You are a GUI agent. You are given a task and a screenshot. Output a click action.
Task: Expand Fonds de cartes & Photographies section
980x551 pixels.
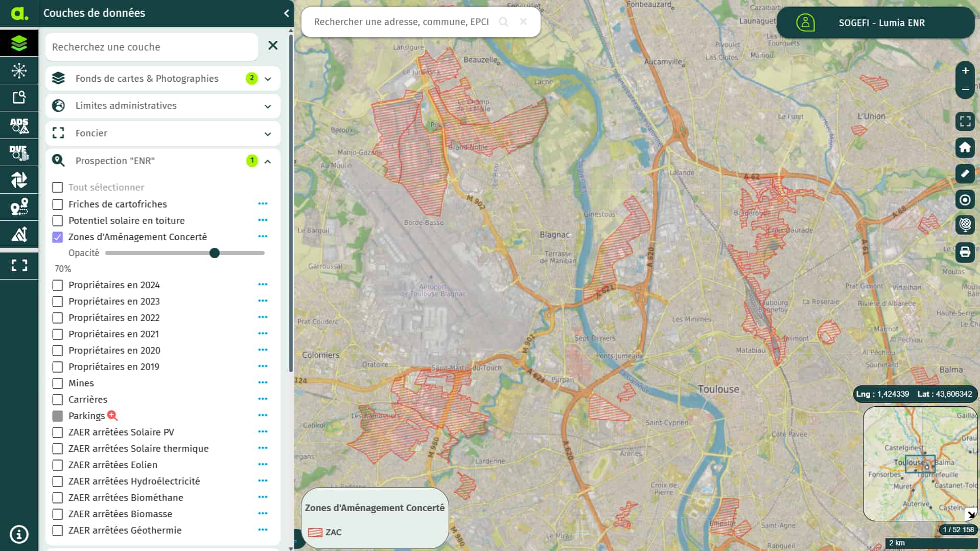[163, 78]
